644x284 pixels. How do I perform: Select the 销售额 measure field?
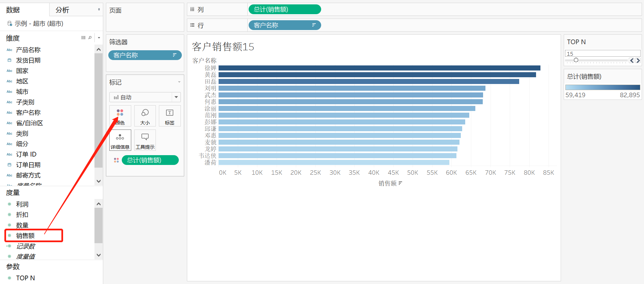[x=25, y=236]
